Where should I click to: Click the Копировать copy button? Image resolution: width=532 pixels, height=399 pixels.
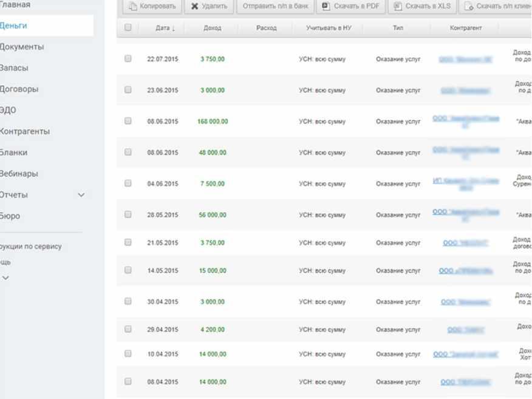(152, 7)
